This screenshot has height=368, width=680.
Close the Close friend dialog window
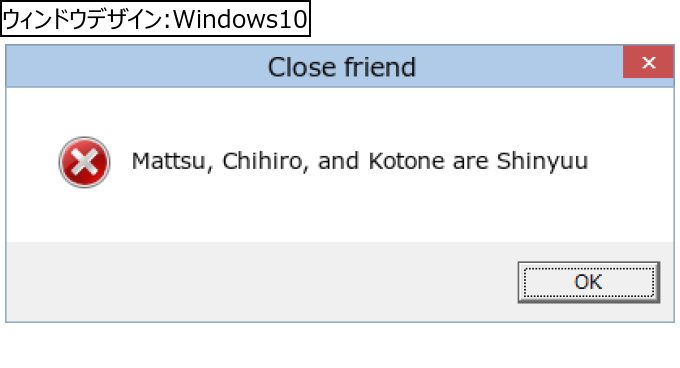click(x=648, y=62)
